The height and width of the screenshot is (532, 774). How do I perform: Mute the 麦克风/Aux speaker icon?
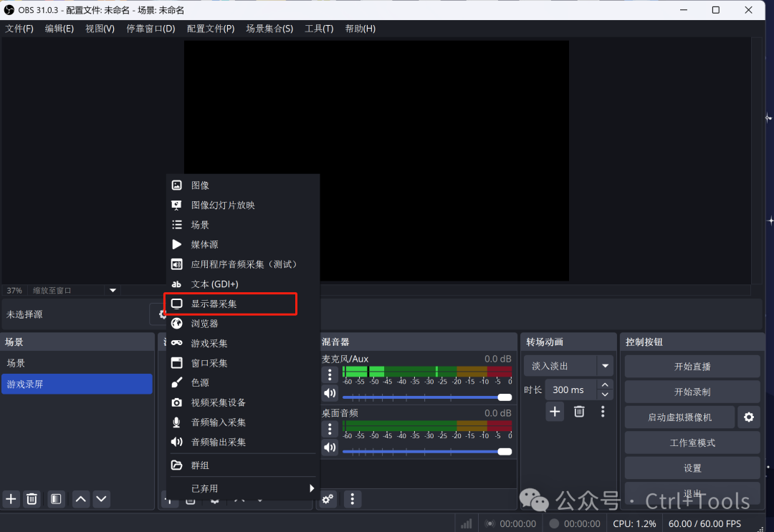tap(330, 392)
